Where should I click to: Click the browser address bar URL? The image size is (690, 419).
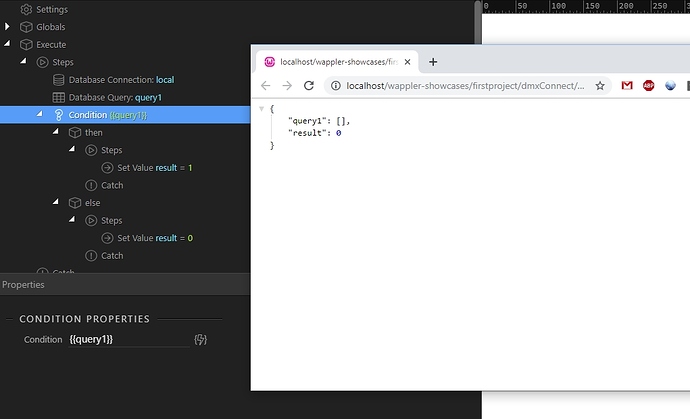coord(465,85)
